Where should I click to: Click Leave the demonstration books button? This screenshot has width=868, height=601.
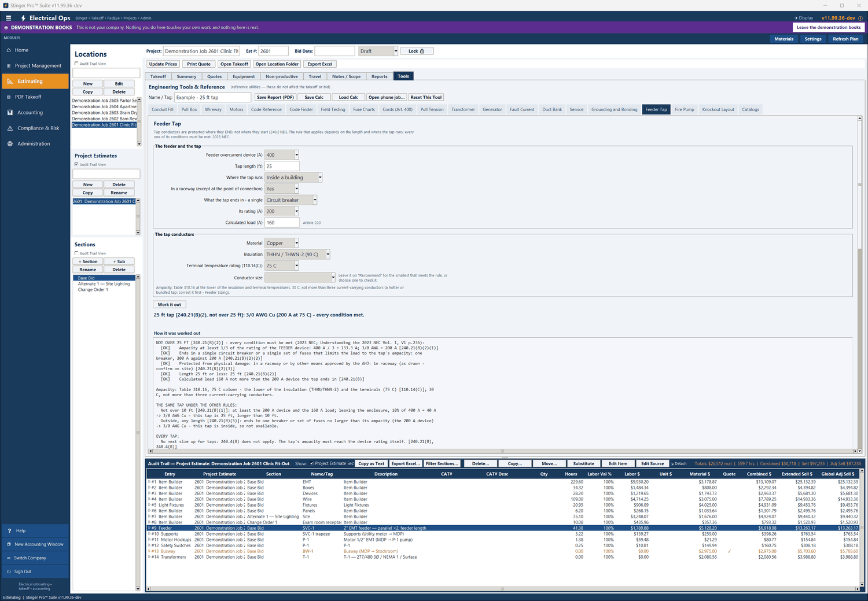(829, 27)
